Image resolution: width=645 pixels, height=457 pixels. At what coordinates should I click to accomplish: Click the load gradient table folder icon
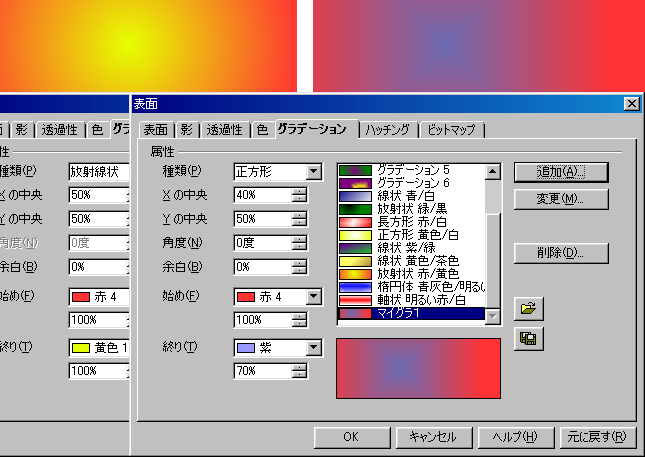[x=527, y=307]
